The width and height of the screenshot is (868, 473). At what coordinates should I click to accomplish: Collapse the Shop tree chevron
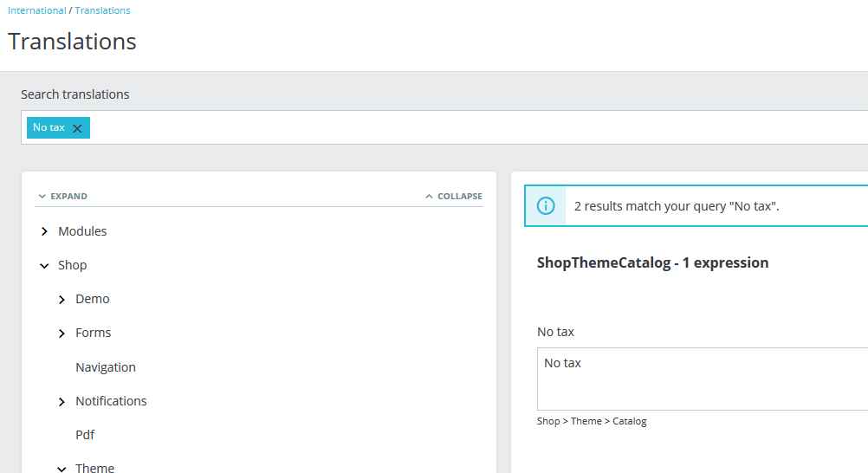pyautogui.click(x=44, y=266)
